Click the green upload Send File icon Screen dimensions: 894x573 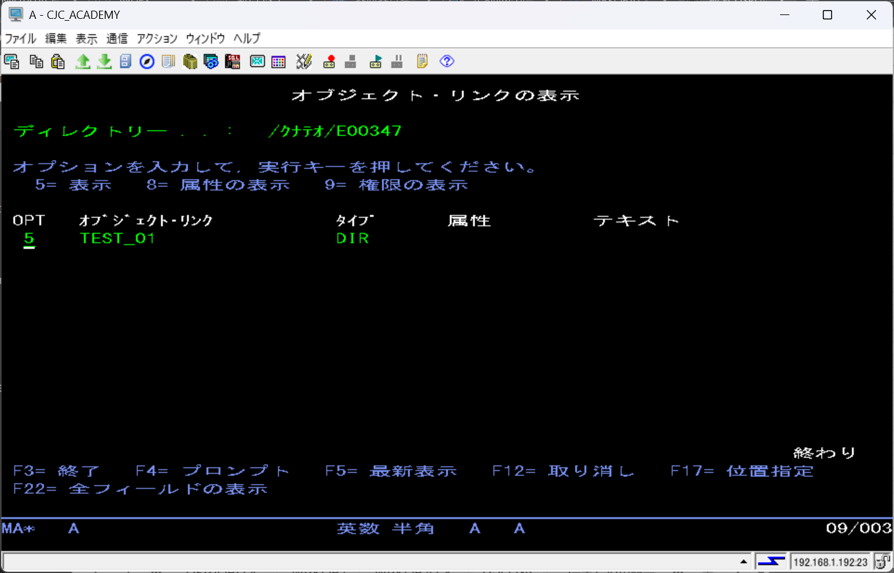tap(83, 62)
